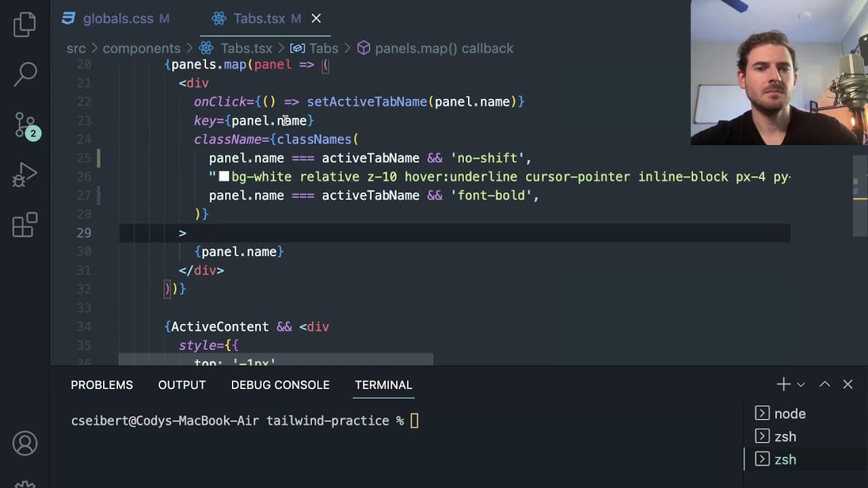Open the Accounts menu icon

pos(25,444)
